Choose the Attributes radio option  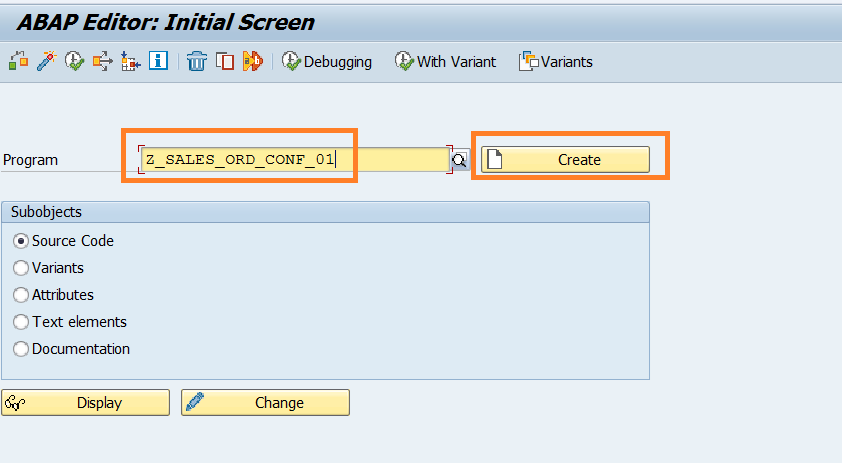21,295
